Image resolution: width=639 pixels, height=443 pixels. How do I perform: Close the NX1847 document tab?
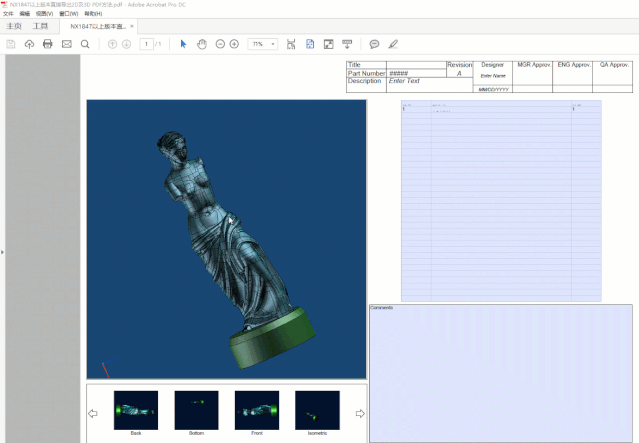132,26
